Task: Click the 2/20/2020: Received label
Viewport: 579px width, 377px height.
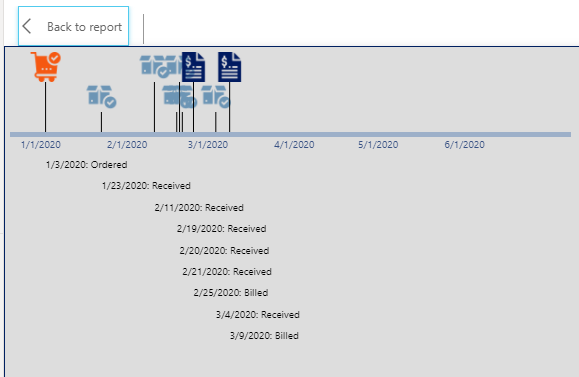Action: [x=224, y=251]
